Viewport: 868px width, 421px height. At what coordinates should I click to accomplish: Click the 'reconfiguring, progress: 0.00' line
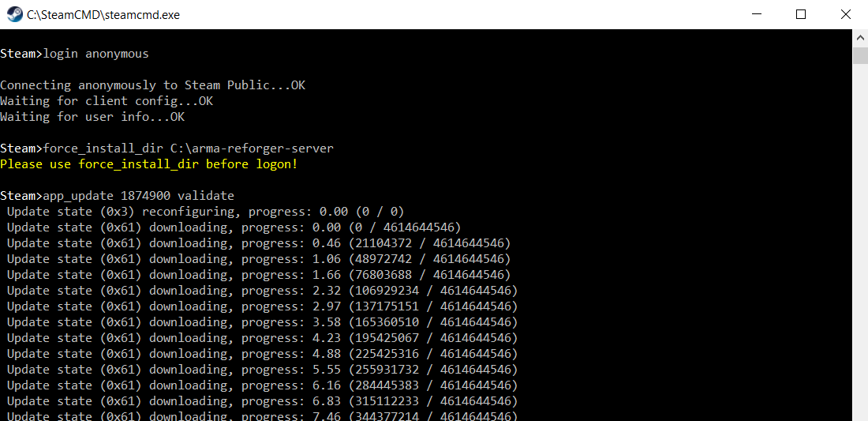point(206,212)
